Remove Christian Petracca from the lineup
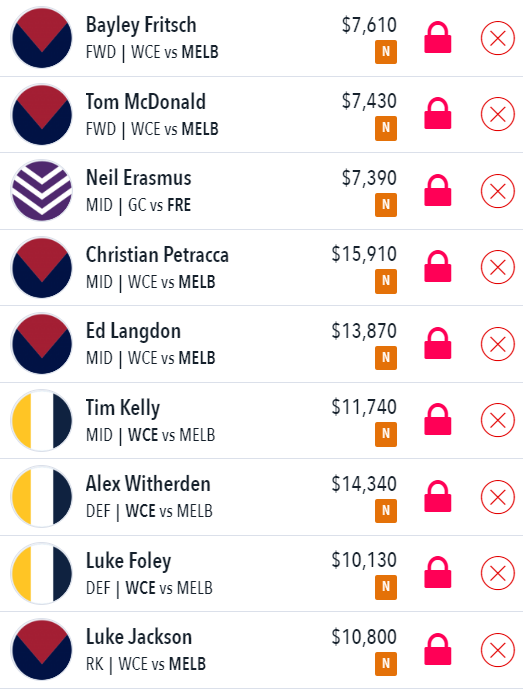The image size is (523, 689). (x=498, y=267)
